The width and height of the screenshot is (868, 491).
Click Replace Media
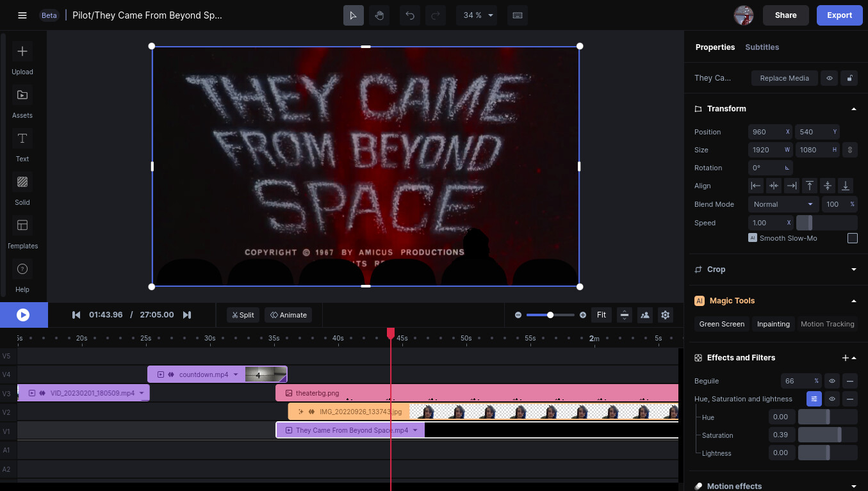click(x=785, y=78)
